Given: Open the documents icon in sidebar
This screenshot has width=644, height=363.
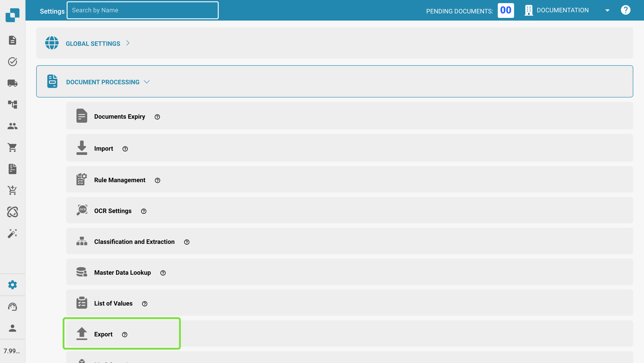Looking at the screenshot, I should point(12,40).
